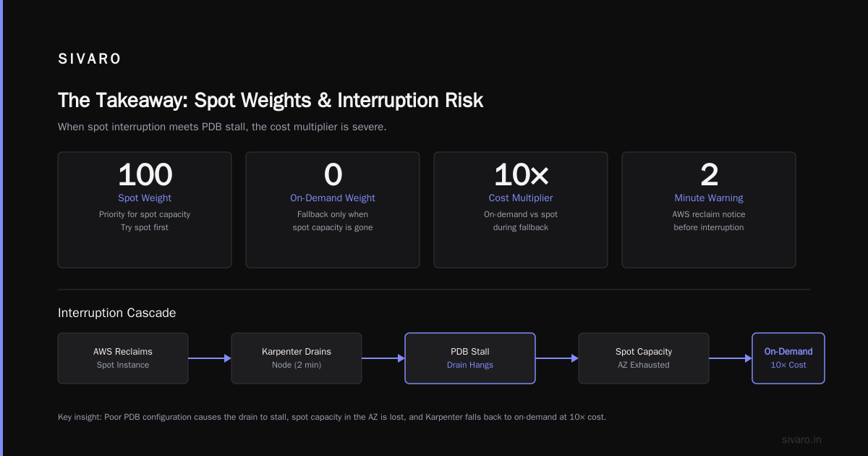This screenshot has width=868, height=456.
Task: Select the highlighted PDB Stall box
Action: pos(470,358)
